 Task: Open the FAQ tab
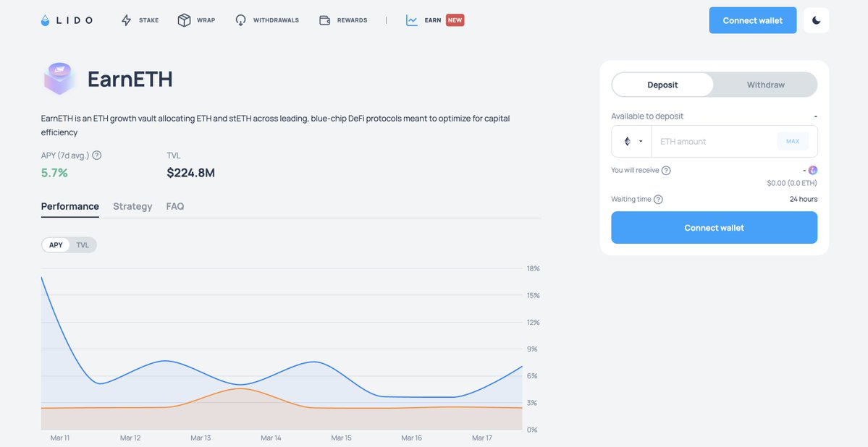click(x=175, y=206)
